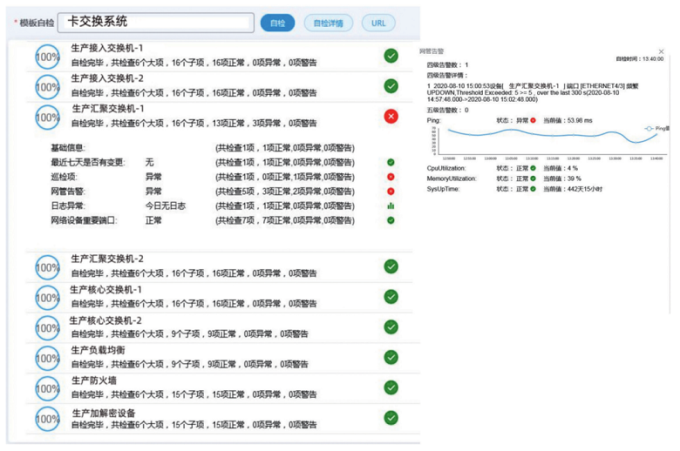Click the red status icon on 网管告警 row

coord(390,190)
